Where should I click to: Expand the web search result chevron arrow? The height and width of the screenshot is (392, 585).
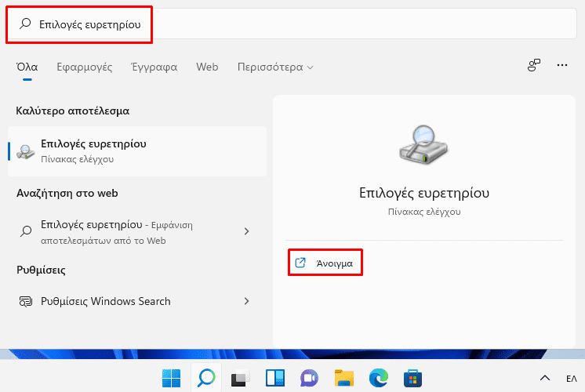[246, 231]
